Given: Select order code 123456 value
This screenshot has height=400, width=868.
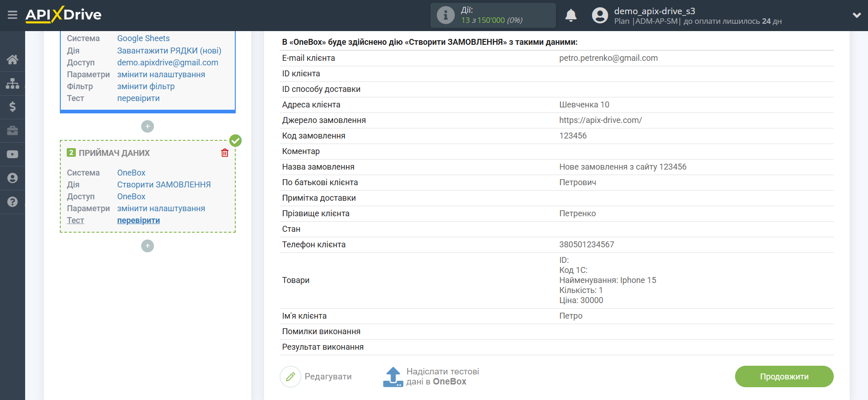Looking at the screenshot, I should [x=573, y=136].
